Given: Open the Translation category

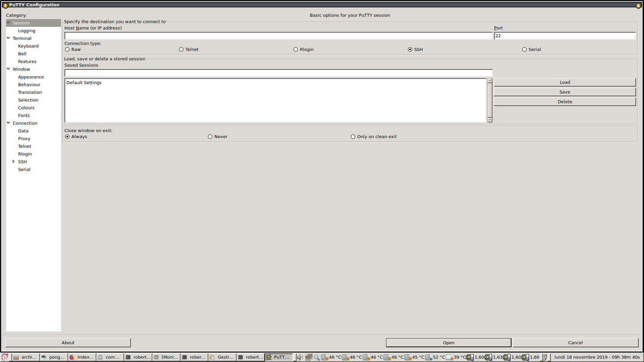Looking at the screenshot, I should (x=30, y=92).
